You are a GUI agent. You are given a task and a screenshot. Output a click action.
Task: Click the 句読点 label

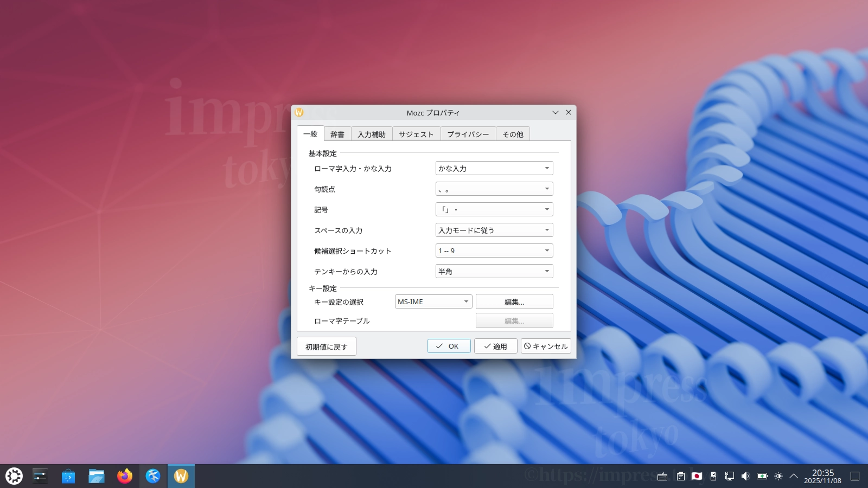324,189
